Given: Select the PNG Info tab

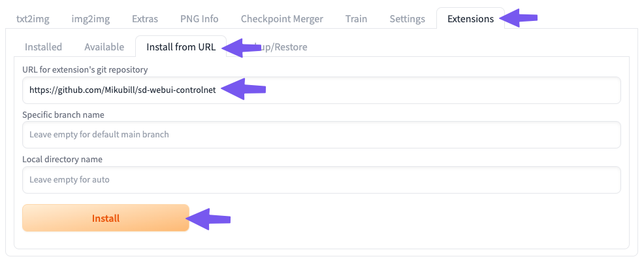Looking at the screenshot, I should point(199,19).
